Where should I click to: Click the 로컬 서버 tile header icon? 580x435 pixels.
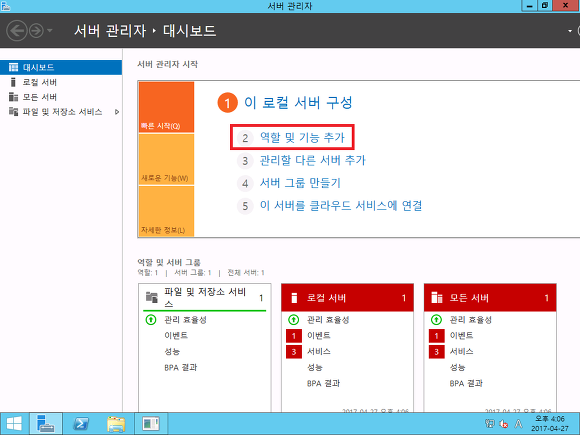(294, 298)
